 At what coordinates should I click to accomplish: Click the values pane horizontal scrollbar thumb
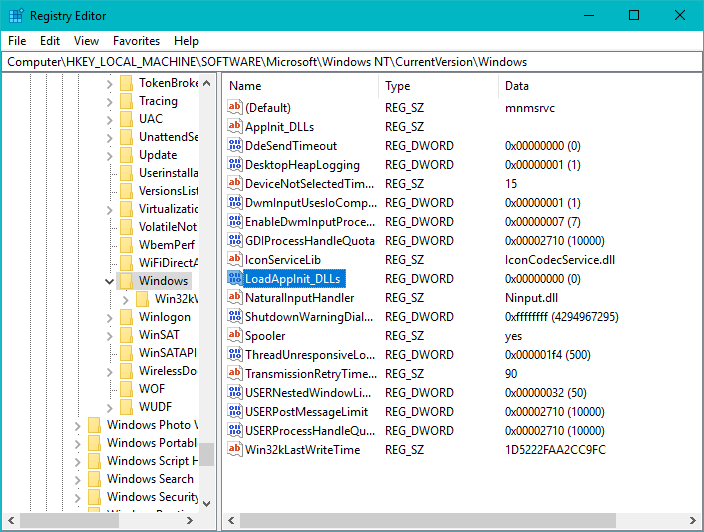coord(428,520)
